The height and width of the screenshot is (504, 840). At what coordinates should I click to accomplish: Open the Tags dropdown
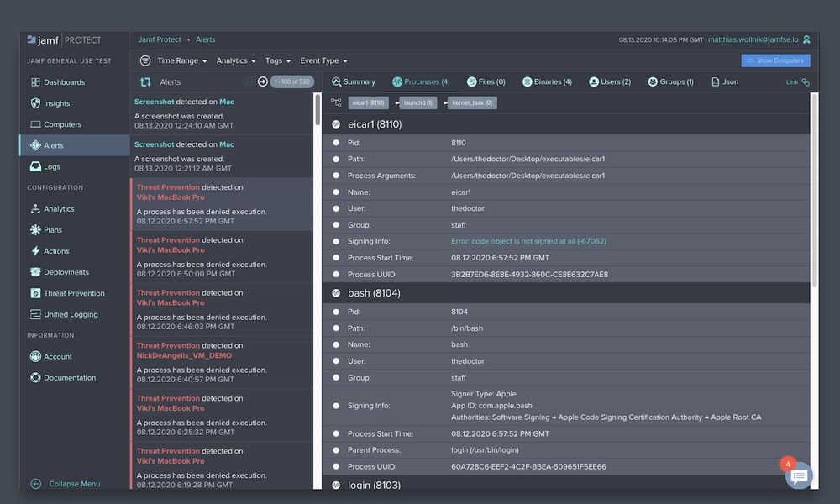278,60
